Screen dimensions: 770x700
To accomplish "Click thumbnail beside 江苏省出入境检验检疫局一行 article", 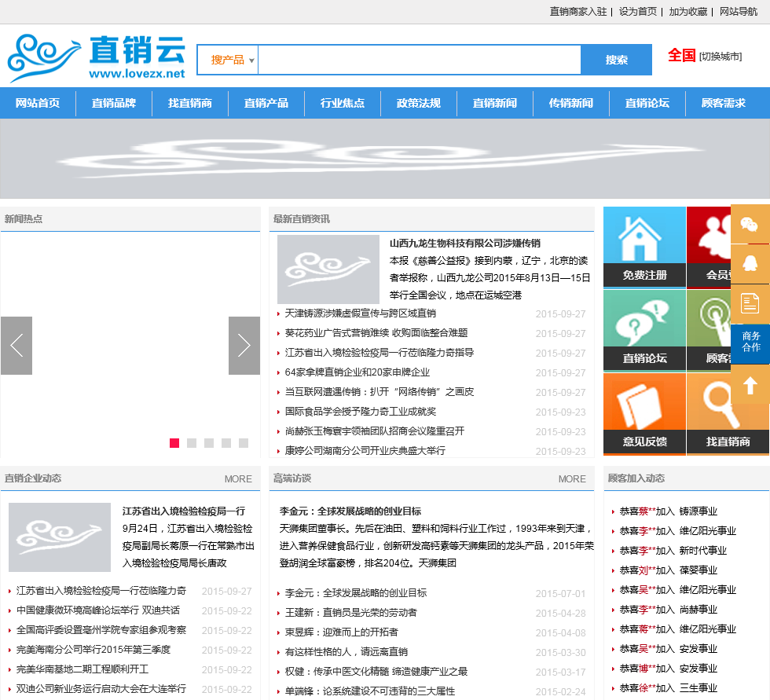I will (x=60, y=537).
